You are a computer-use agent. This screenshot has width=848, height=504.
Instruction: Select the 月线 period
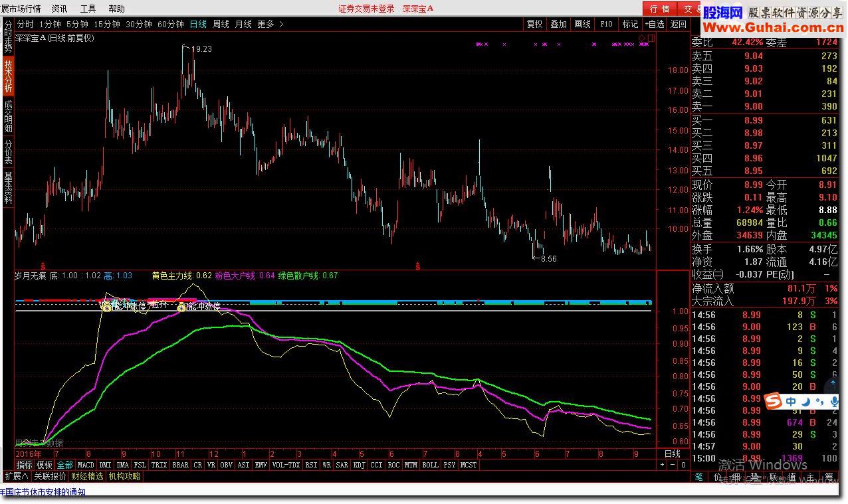[x=243, y=24]
